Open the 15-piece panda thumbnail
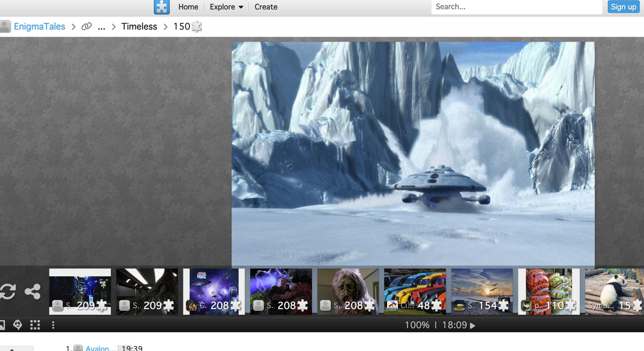Image resolution: width=644 pixels, height=351 pixels. pyautogui.click(x=615, y=292)
